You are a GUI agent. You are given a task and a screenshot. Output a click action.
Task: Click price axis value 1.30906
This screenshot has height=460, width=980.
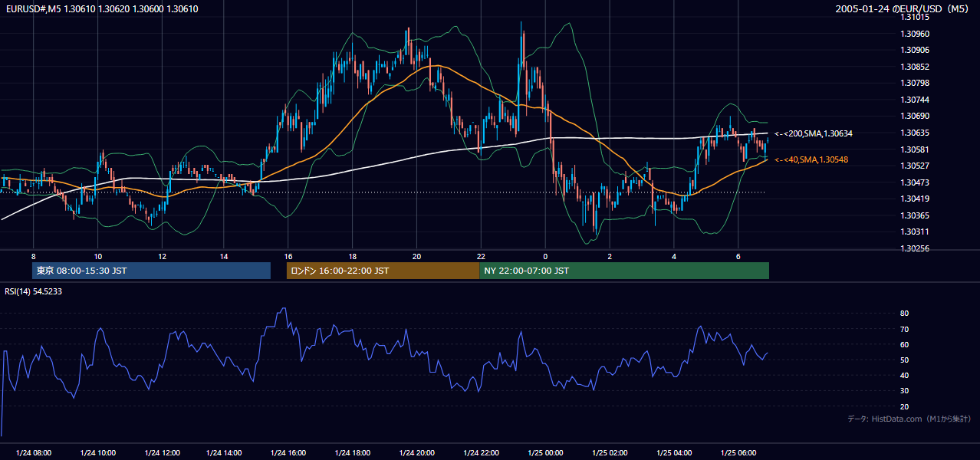915,50
